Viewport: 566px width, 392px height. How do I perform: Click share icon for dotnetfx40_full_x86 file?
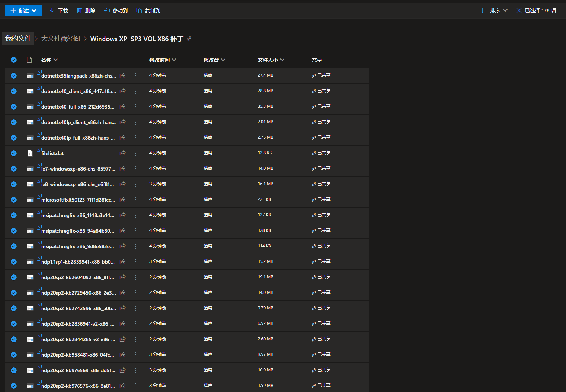(x=123, y=107)
